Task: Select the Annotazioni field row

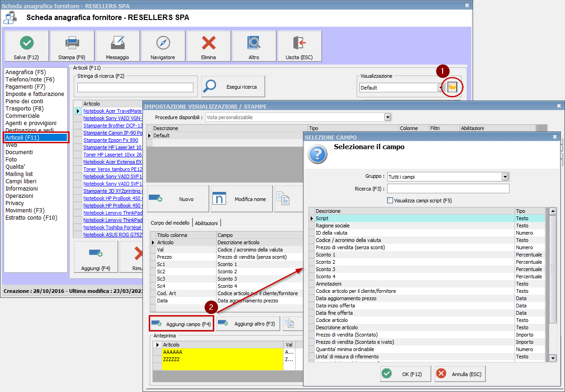Action: 427,284
